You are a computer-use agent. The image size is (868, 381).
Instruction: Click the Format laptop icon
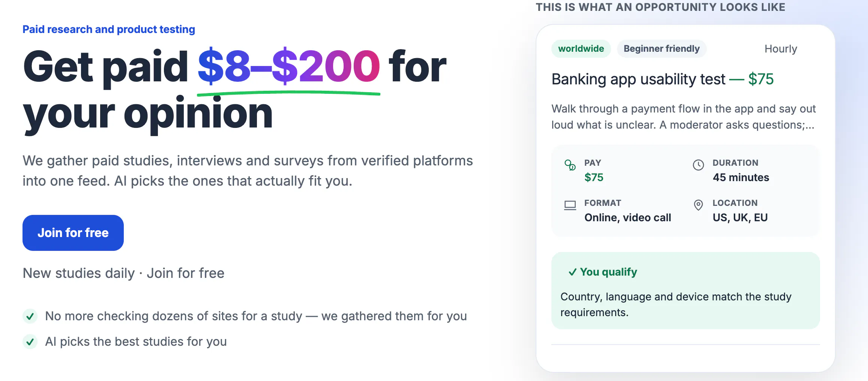click(x=570, y=205)
